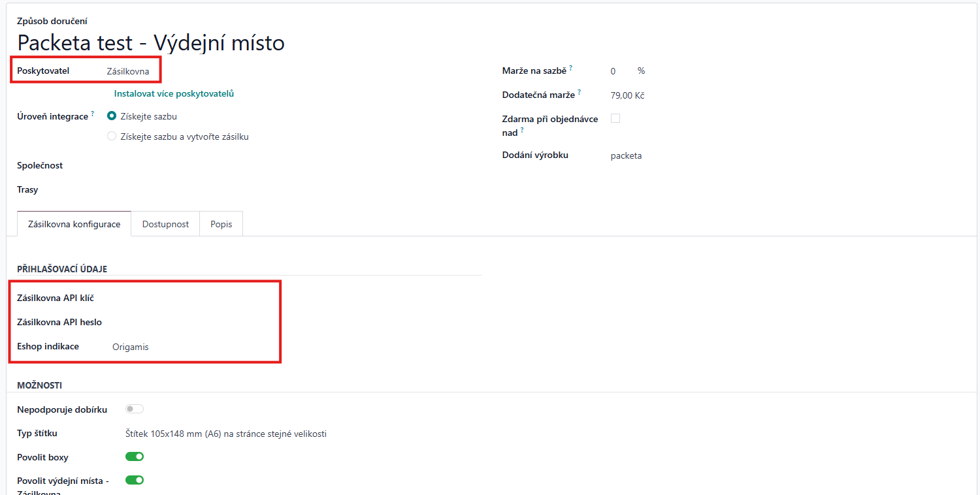This screenshot has height=495, width=980.
Task: Select the Získejte sazbu radio option
Action: pyautogui.click(x=112, y=116)
